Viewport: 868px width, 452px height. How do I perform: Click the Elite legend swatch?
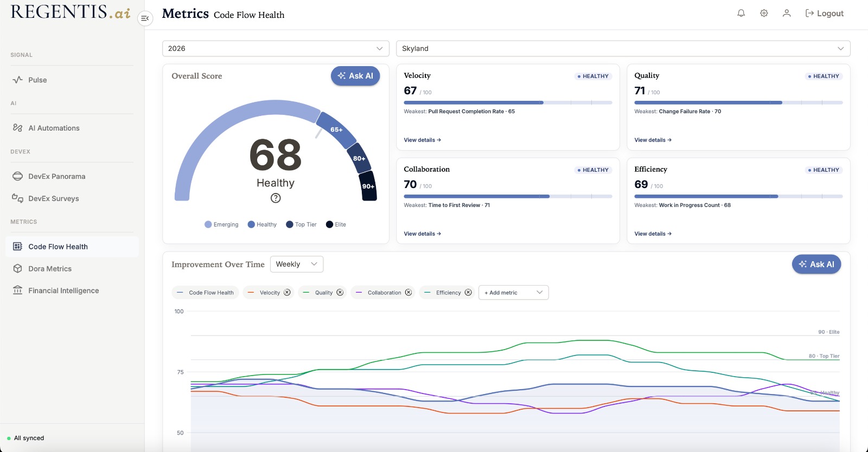tap(329, 224)
